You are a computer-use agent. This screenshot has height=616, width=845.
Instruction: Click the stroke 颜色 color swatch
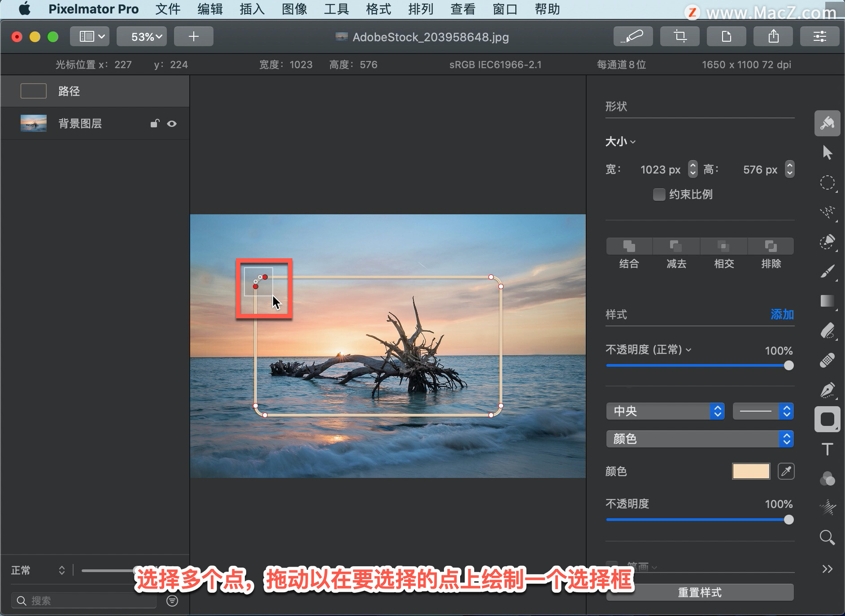coord(751,471)
